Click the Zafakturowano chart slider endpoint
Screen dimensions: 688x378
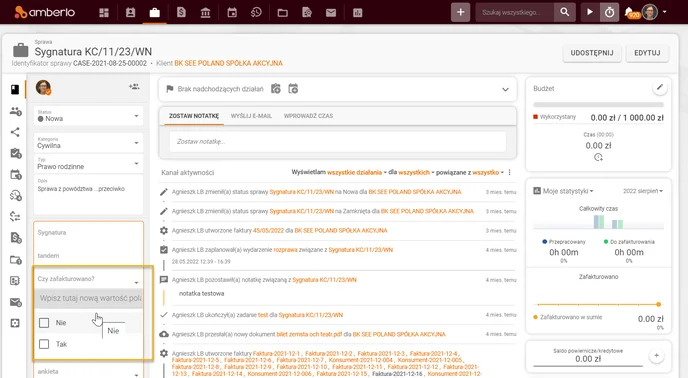coord(659,304)
